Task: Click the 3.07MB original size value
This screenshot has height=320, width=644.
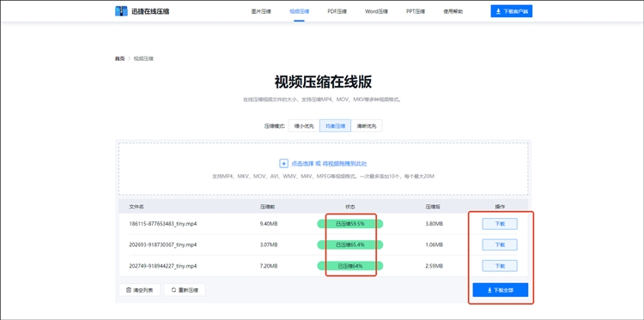Action: (x=269, y=245)
